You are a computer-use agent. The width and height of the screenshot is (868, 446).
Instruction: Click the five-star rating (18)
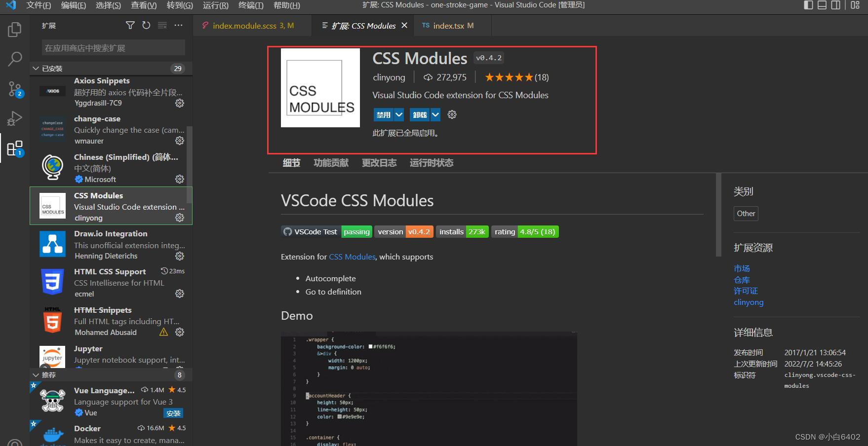pos(516,77)
